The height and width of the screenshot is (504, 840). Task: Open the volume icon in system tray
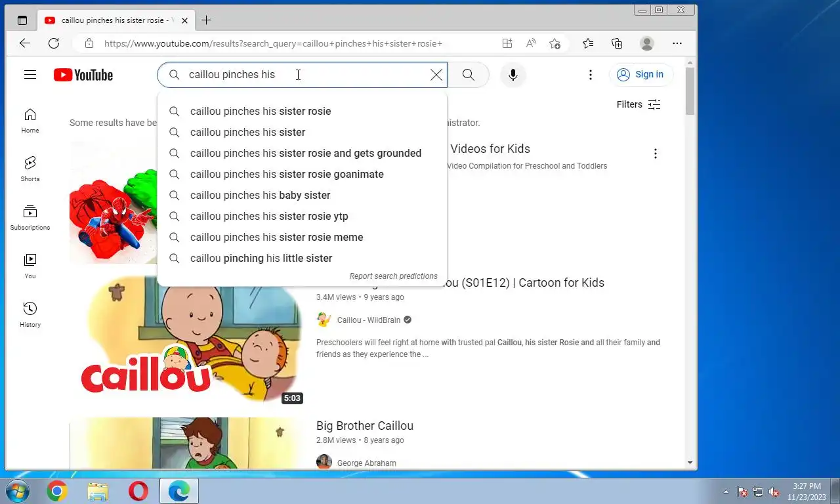[774, 492]
